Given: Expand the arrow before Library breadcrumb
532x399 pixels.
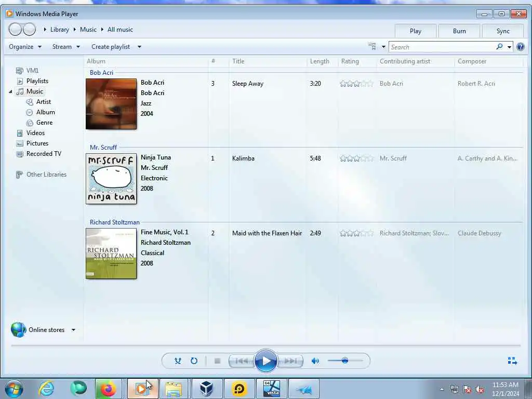Looking at the screenshot, I should pos(45,30).
